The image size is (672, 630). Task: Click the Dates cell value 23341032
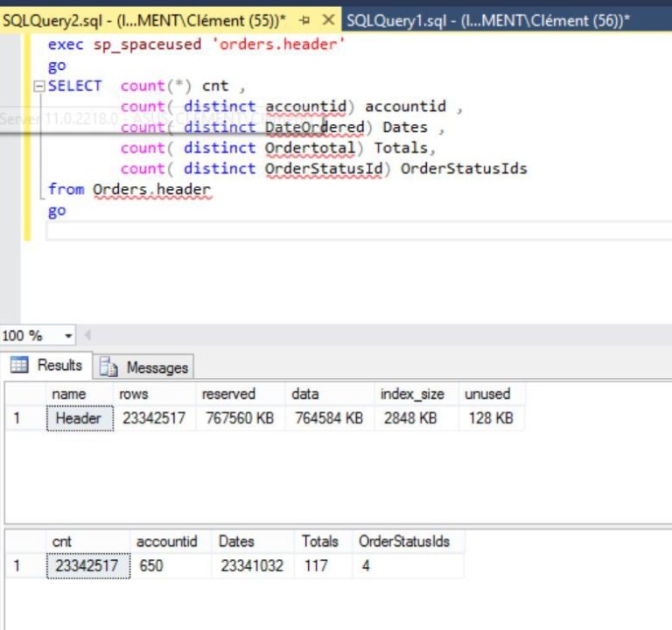(x=251, y=566)
